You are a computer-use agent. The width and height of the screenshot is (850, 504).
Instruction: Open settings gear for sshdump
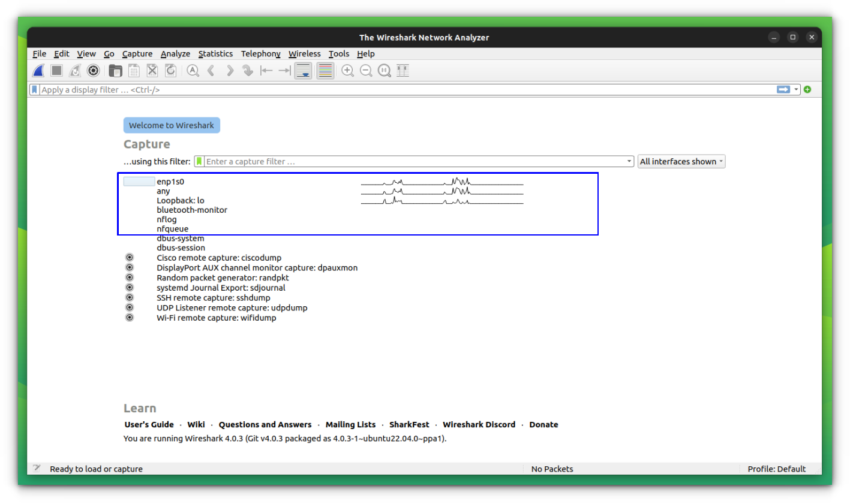point(130,297)
